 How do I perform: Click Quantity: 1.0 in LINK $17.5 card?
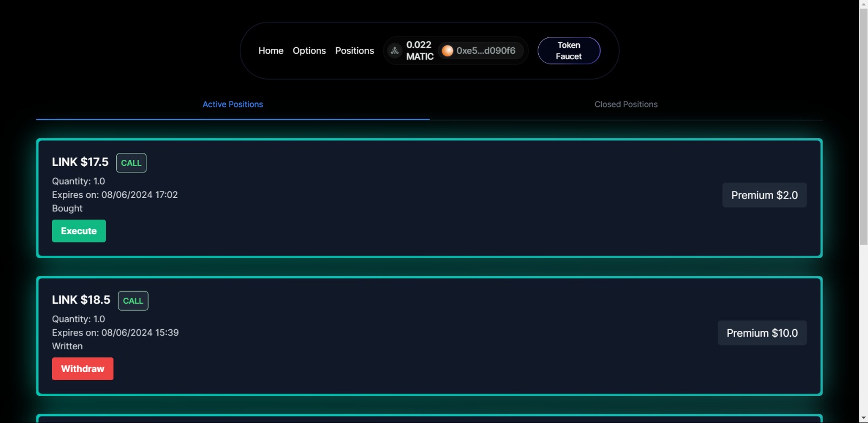pos(79,181)
